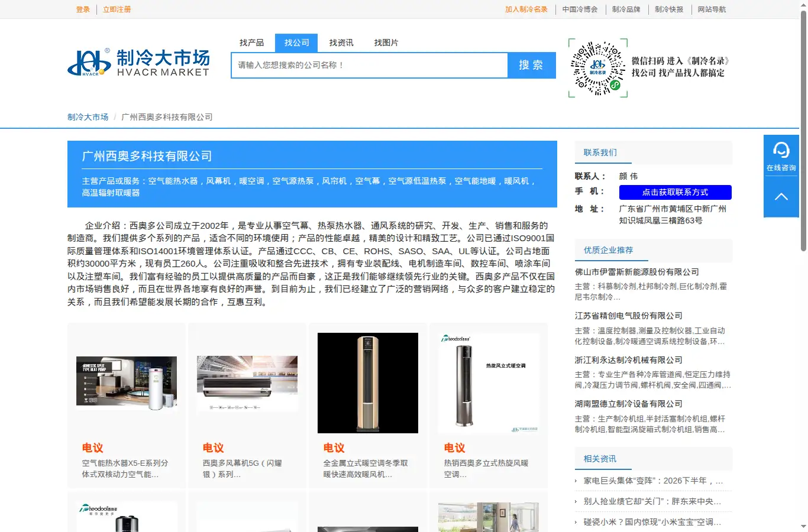Open the 立即注册 link
The height and width of the screenshot is (532, 808).
(x=117, y=9)
